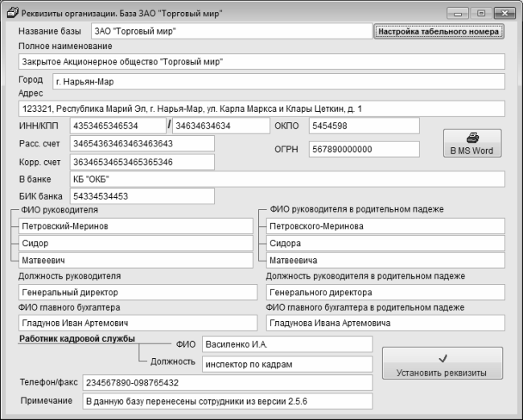The image size is (523, 420).
Task: Minimize the Реквизиты организации window
Action: [458, 14]
